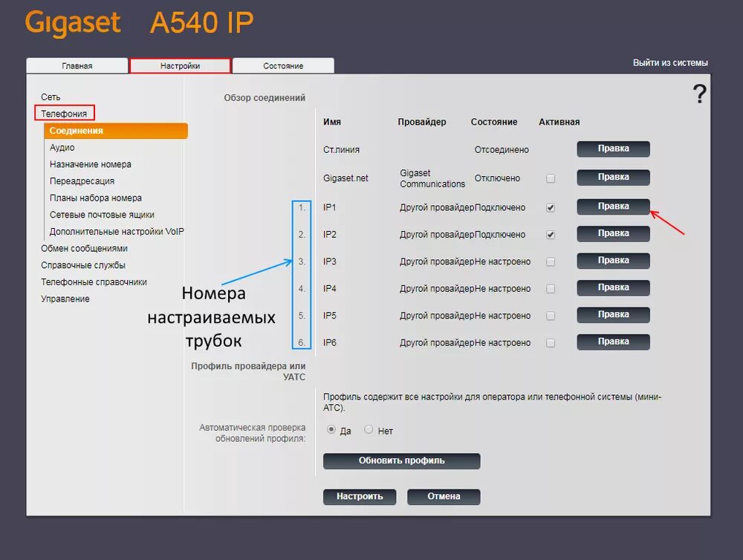Select Аудио in the sidebar
This screenshot has width=743, height=560.
coord(62,147)
